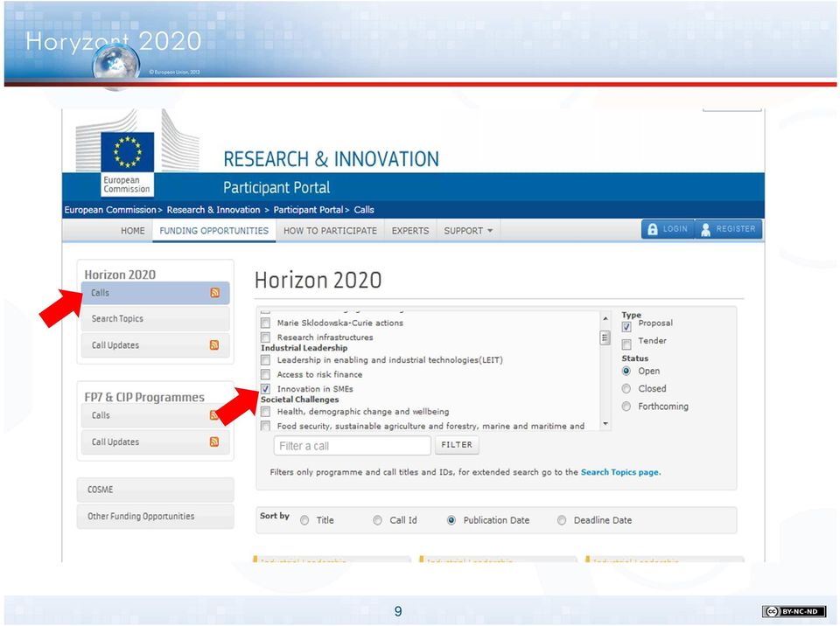Open Other Funding Opportunities
The width and height of the screenshot is (840, 626).
[x=156, y=516]
